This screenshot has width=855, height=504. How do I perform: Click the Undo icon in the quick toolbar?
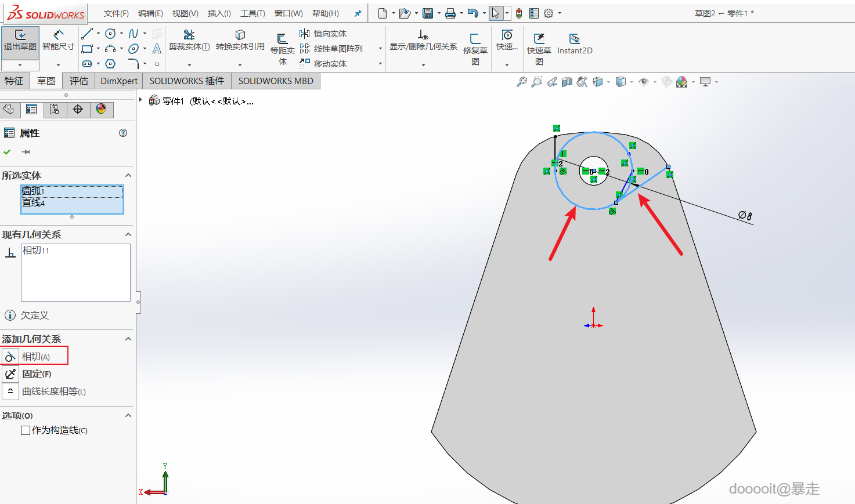click(472, 13)
